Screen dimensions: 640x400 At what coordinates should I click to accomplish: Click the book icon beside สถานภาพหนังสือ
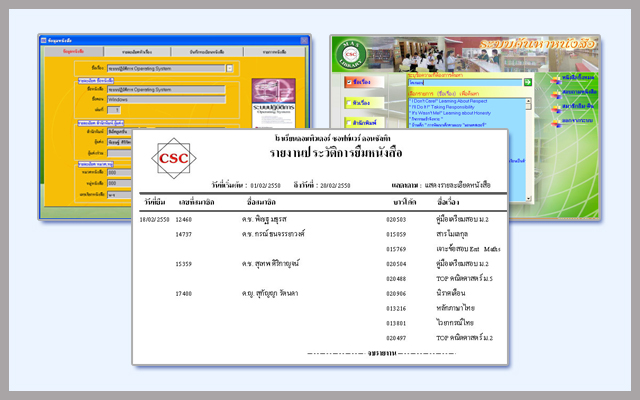coord(556,94)
